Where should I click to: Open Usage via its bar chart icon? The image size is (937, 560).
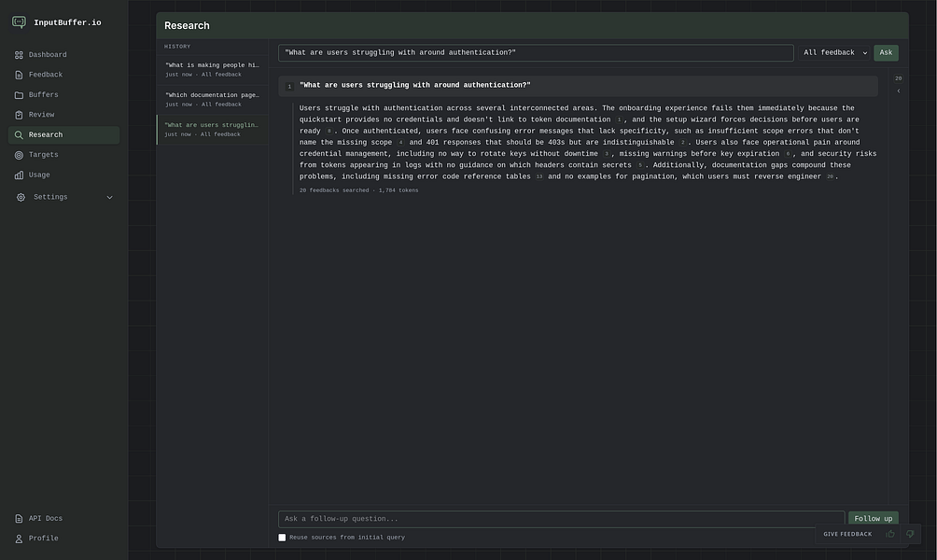click(19, 175)
